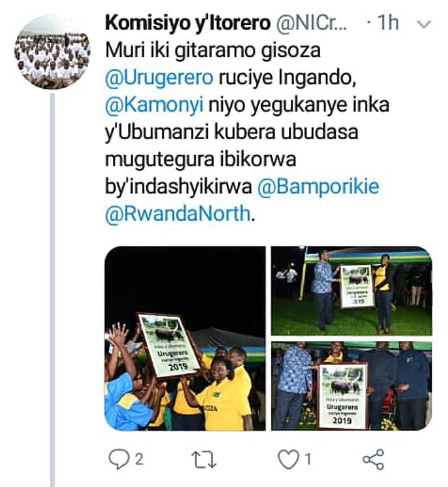
Task: View top-right photo of frame handover on grass
Action: click(x=351, y=291)
